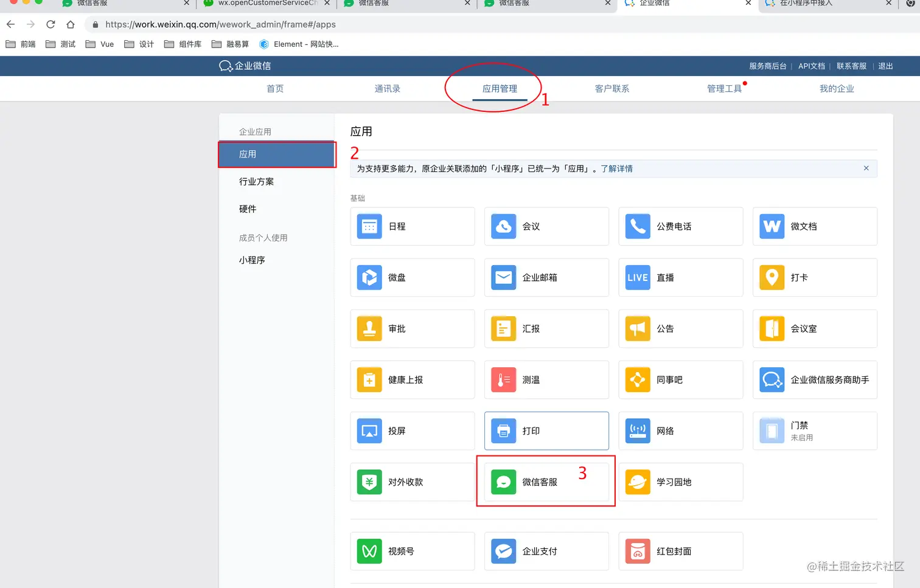Image resolution: width=920 pixels, height=588 pixels.
Task: Click the browser address bar URL
Action: coord(220,24)
